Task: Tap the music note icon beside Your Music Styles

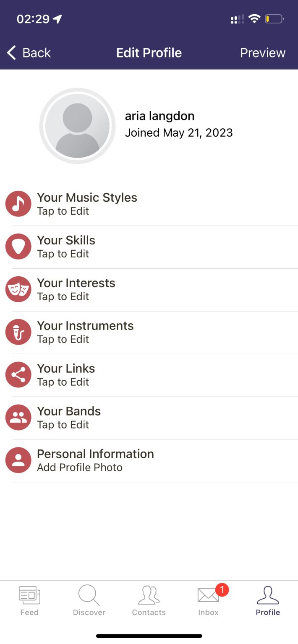Action: pyautogui.click(x=18, y=204)
